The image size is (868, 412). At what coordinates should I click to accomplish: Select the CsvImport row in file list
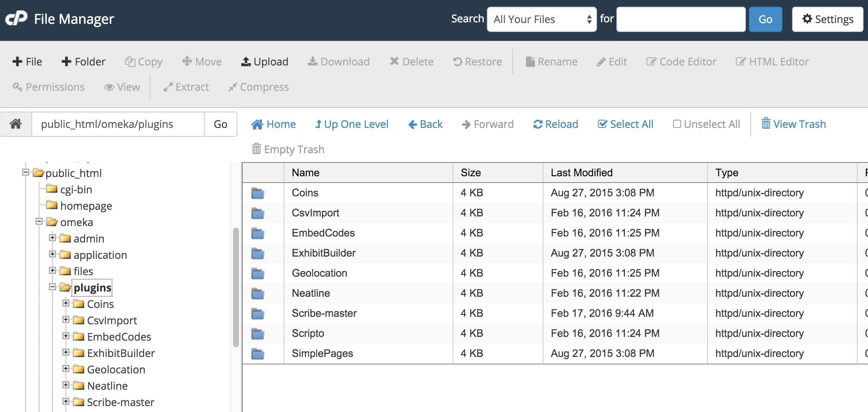pos(555,213)
